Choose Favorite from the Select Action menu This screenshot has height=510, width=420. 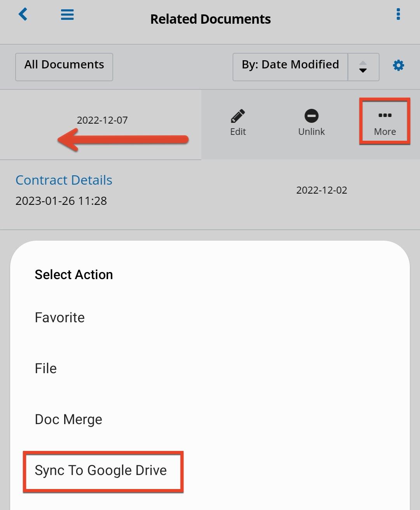point(60,318)
